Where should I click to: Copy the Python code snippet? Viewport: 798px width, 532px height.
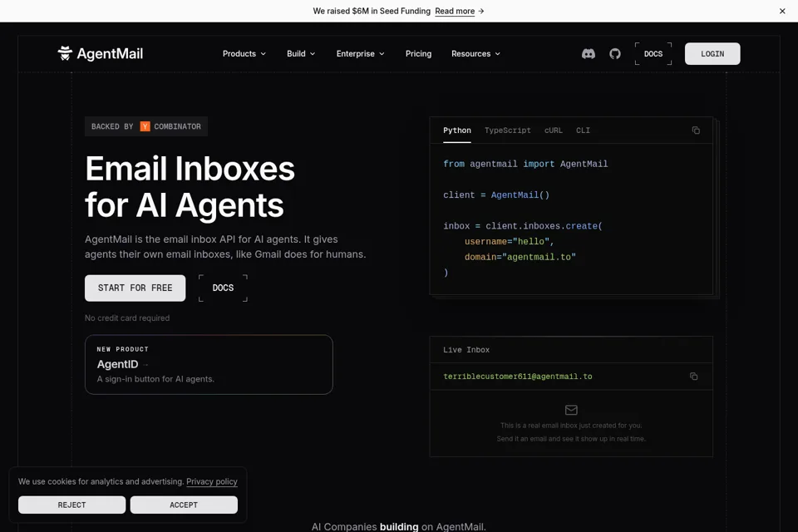click(696, 131)
